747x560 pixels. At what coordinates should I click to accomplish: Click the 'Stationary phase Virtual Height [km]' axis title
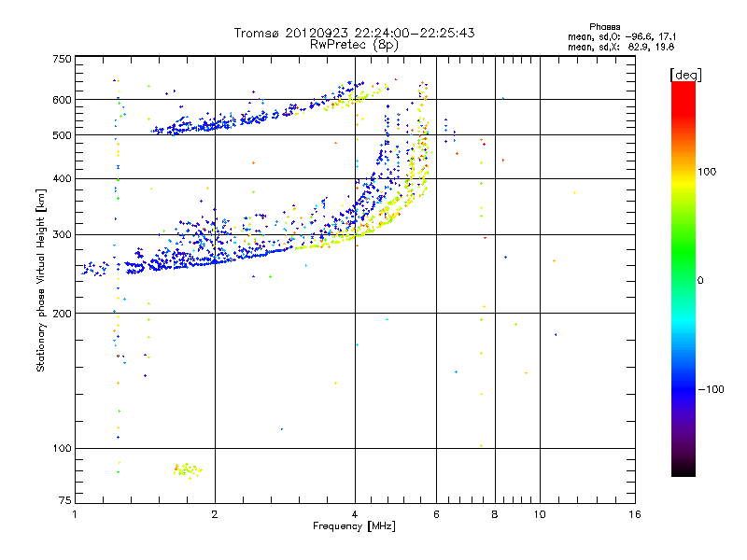click(x=40, y=280)
